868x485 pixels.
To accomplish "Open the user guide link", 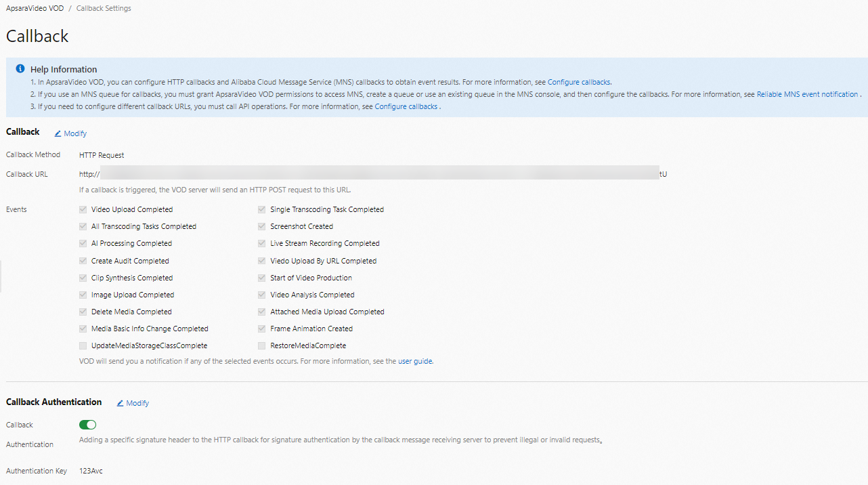I will coord(415,361).
